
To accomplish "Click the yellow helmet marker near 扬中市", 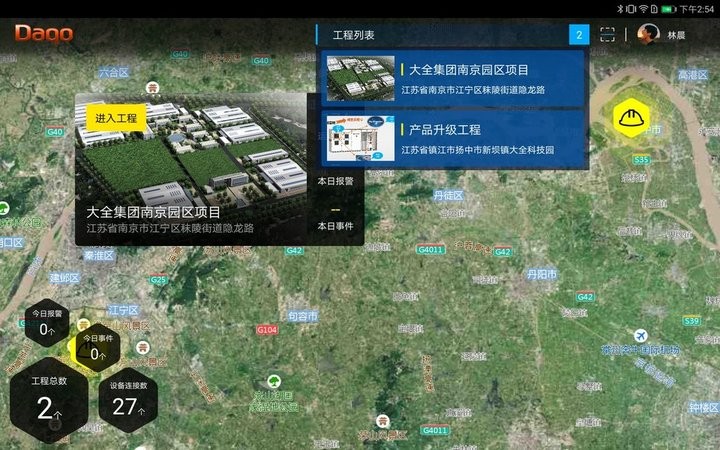I will (632, 118).
